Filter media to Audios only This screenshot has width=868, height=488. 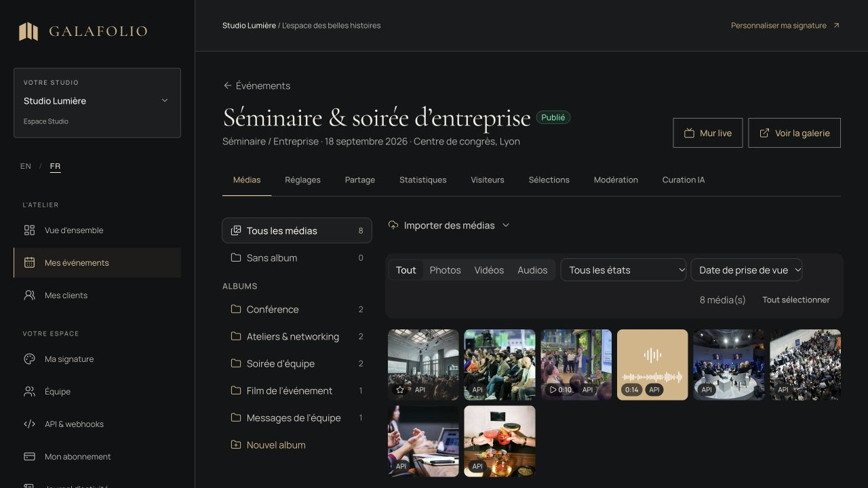[x=532, y=270]
